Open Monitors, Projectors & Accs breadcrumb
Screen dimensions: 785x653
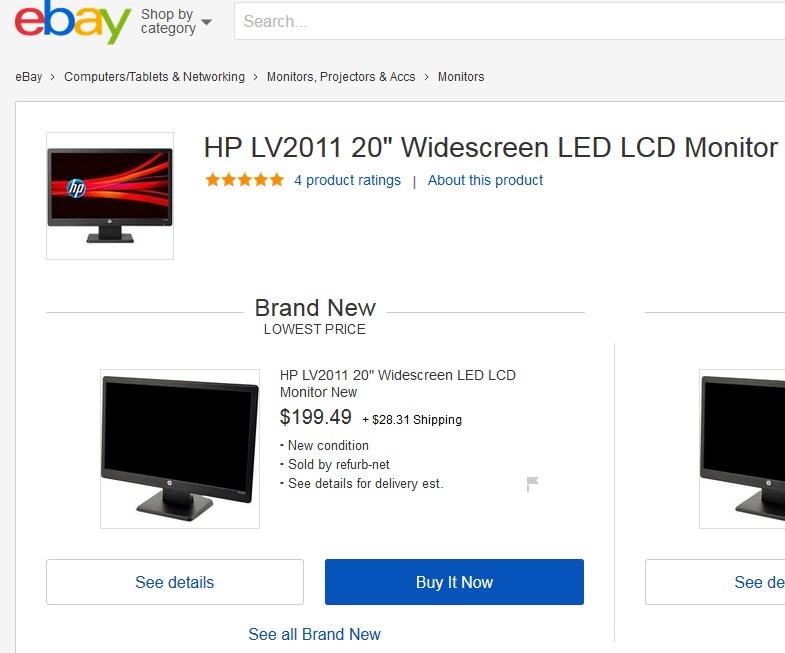pos(341,77)
